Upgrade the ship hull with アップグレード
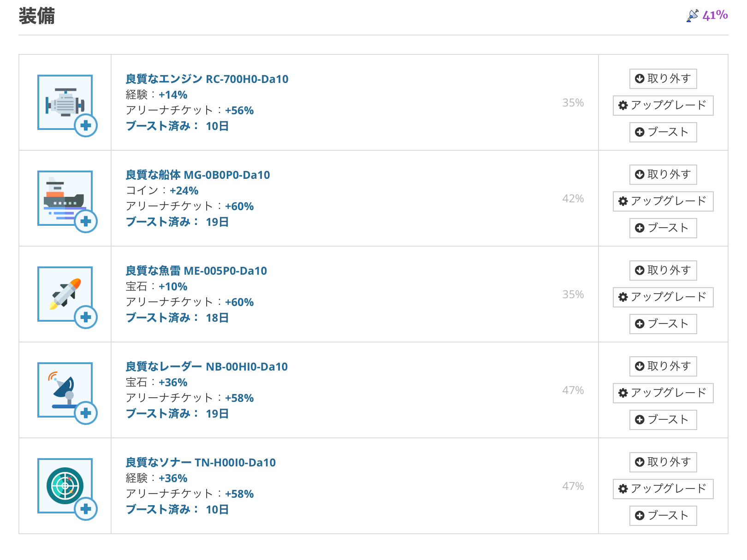Viewport: 747px width, 560px height. click(x=663, y=201)
